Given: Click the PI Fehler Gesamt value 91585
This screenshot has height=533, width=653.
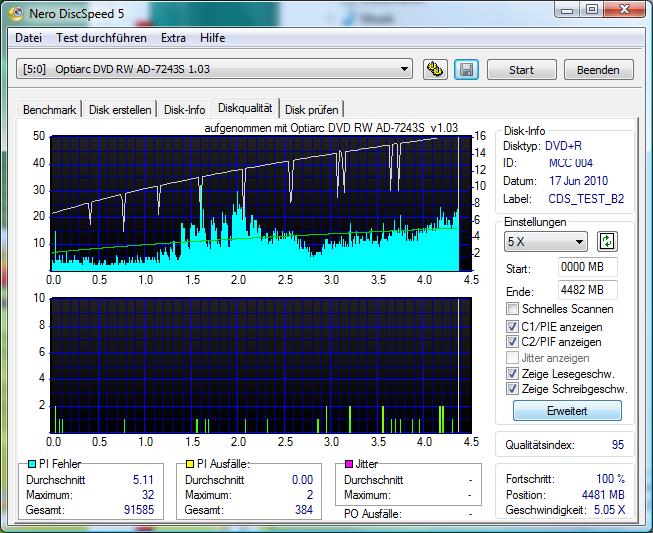Looking at the screenshot, I should point(139,510).
